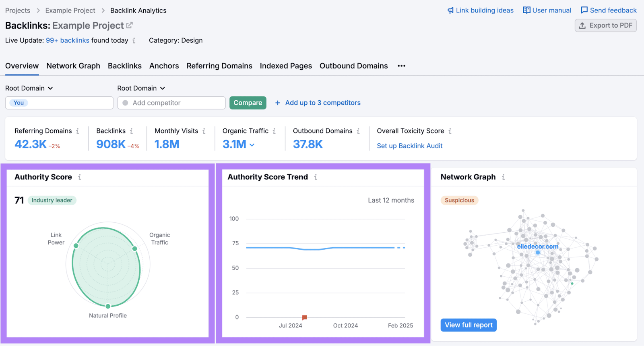Open Set up Backlink Audit link
This screenshot has width=644, height=346.
[x=409, y=146]
